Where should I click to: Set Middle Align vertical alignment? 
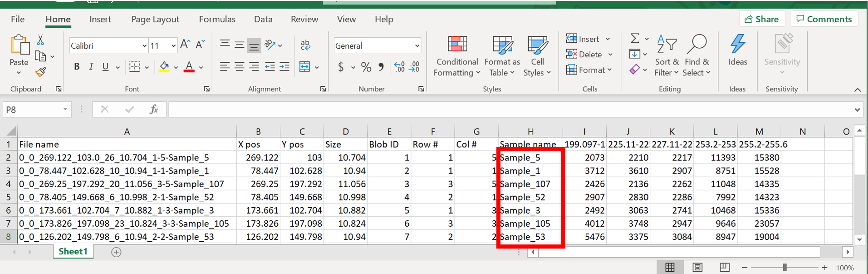[x=239, y=44]
